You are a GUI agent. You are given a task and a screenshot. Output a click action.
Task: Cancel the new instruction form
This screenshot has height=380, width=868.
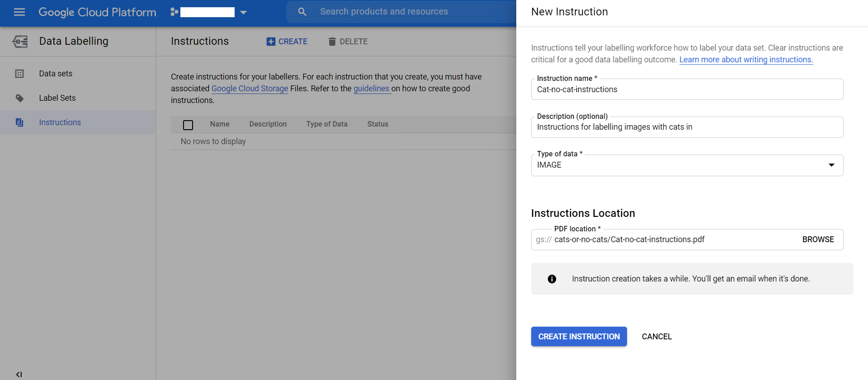(656, 337)
